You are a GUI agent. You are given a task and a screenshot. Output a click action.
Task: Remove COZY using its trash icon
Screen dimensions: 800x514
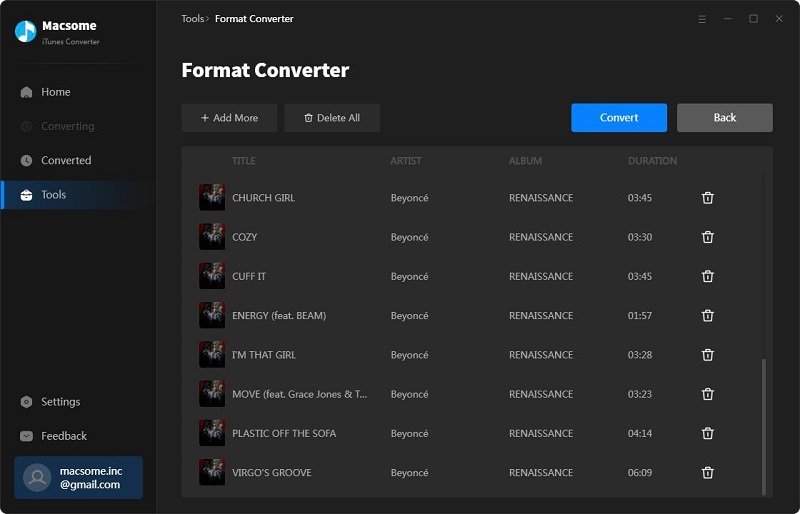click(x=707, y=237)
